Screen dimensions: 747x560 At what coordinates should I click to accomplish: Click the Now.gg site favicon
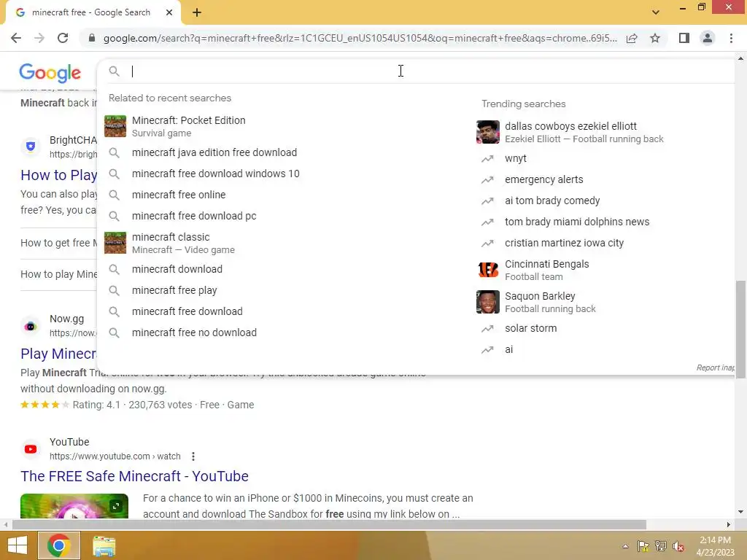tap(31, 326)
